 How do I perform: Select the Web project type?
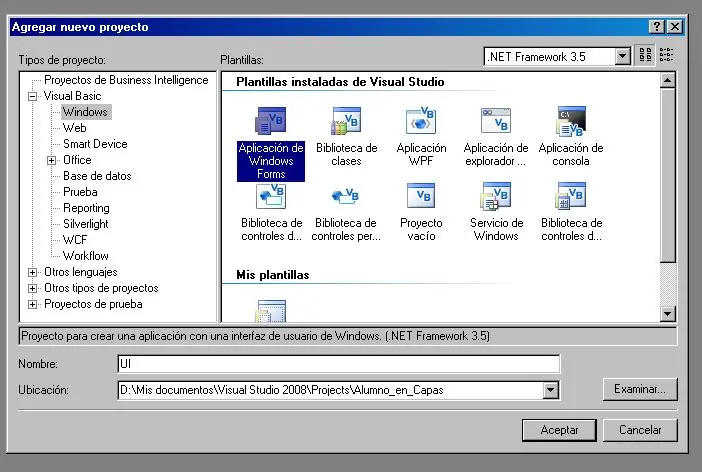click(x=74, y=128)
